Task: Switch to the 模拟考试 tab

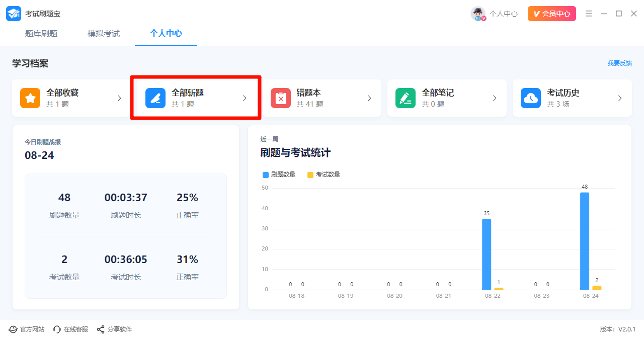Action: point(104,34)
